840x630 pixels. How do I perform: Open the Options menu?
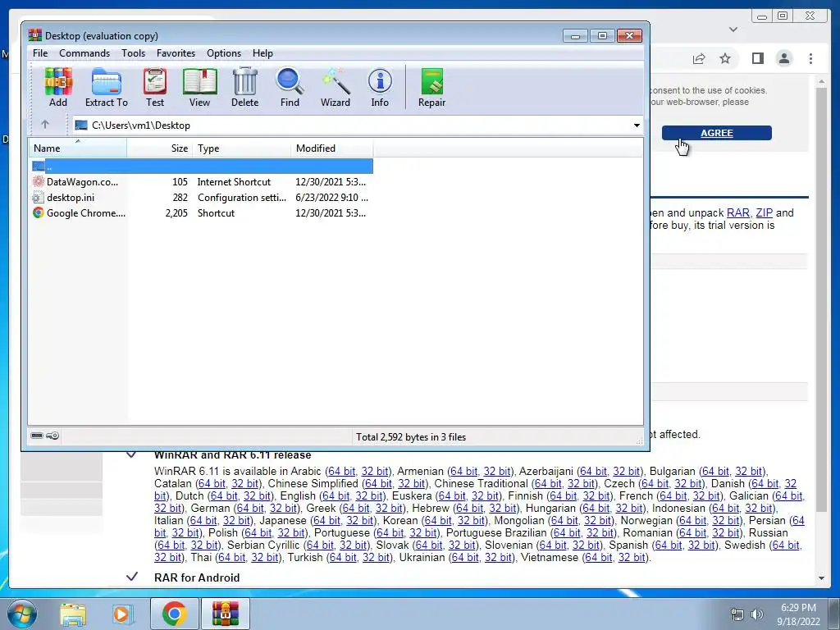[x=223, y=53]
